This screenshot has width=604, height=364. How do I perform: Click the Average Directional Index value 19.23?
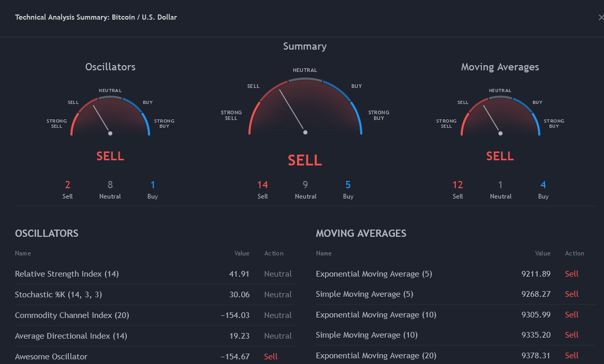point(239,336)
